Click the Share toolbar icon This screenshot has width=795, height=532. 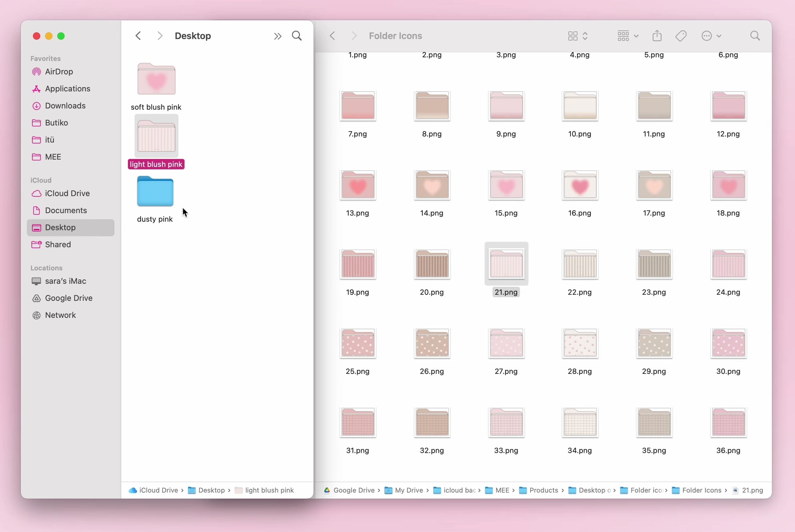click(x=657, y=36)
